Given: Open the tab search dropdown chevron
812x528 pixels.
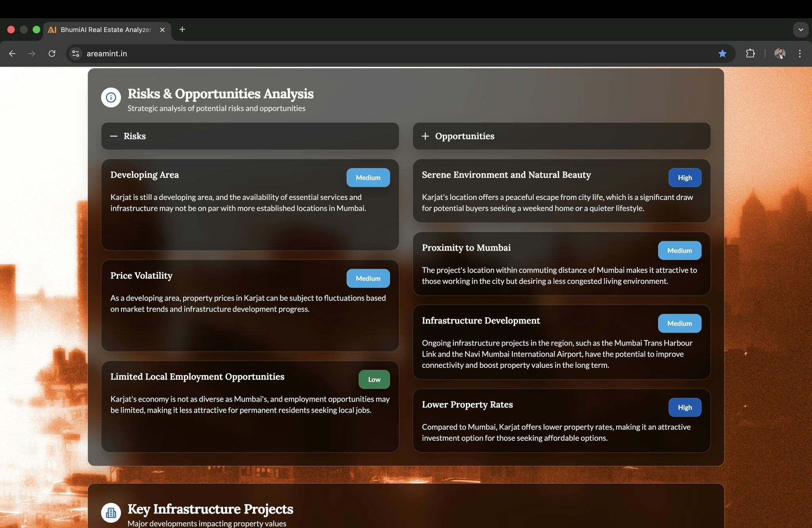Looking at the screenshot, I should (801, 30).
